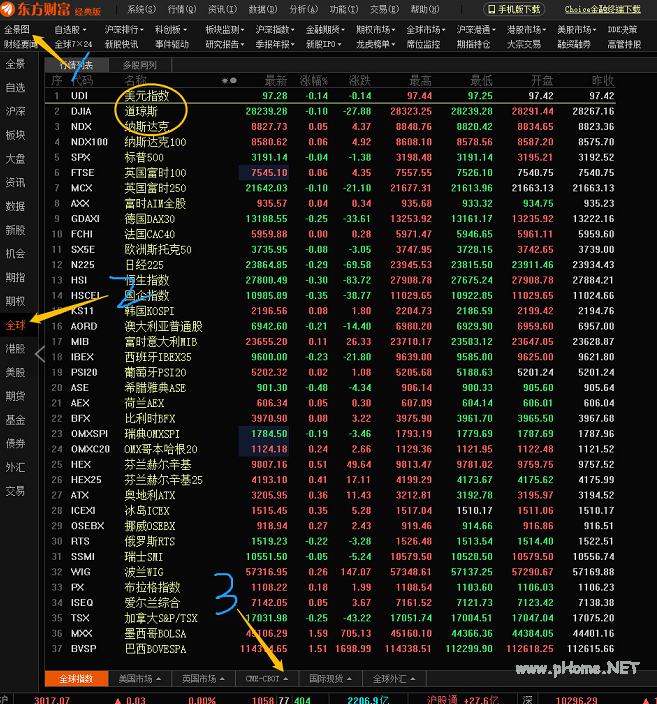Sort by the 昨收 column header
Image resolution: width=657 pixels, height=704 pixels.
click(x=603, y=81)
